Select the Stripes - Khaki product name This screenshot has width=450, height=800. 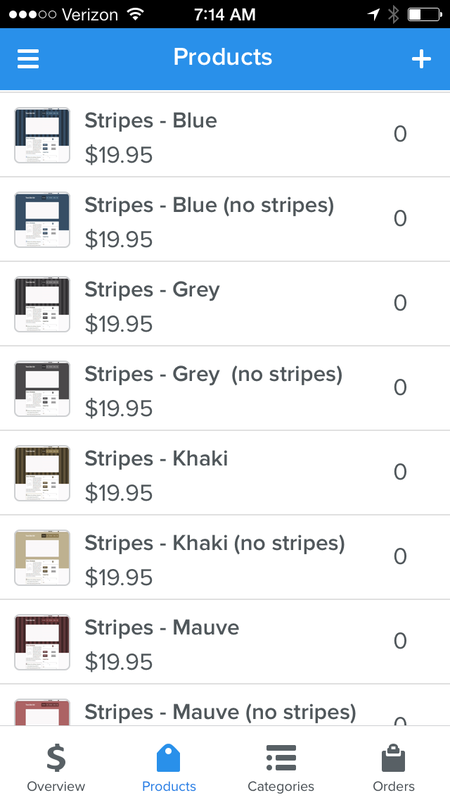click(x=156, y=459)
